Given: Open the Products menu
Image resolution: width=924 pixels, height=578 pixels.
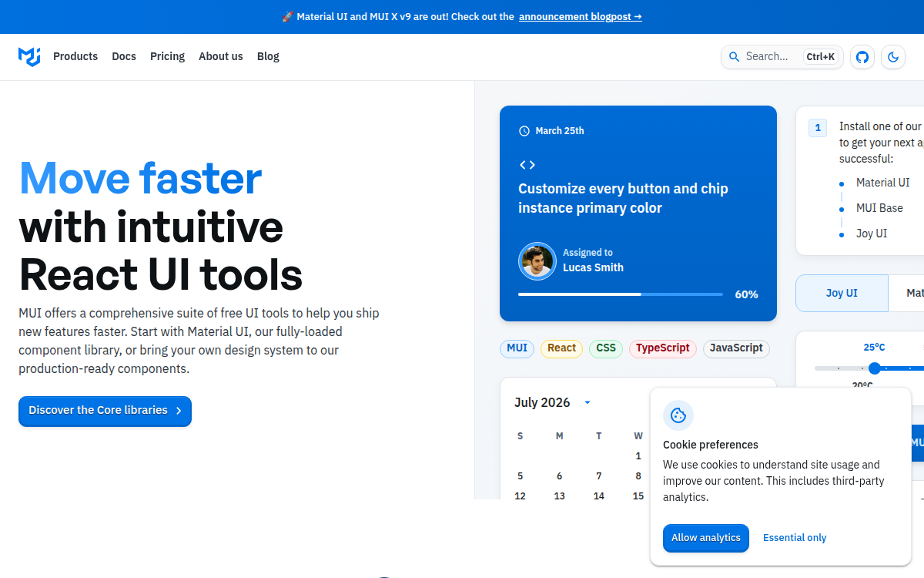Looking at the screenshot, I should pos(75,56).
